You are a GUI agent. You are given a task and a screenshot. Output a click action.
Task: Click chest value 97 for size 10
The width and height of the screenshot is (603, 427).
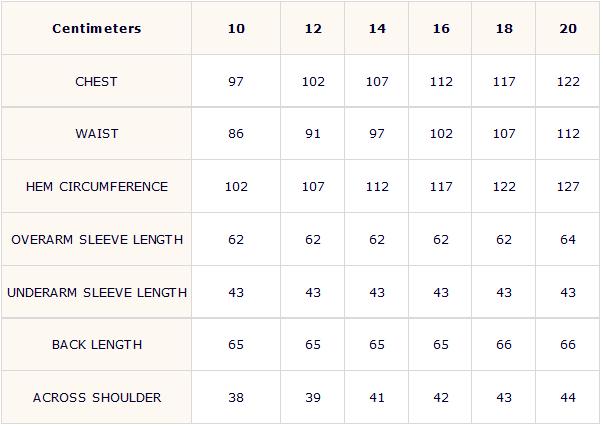pyautogui.click(x=236, y=82)
